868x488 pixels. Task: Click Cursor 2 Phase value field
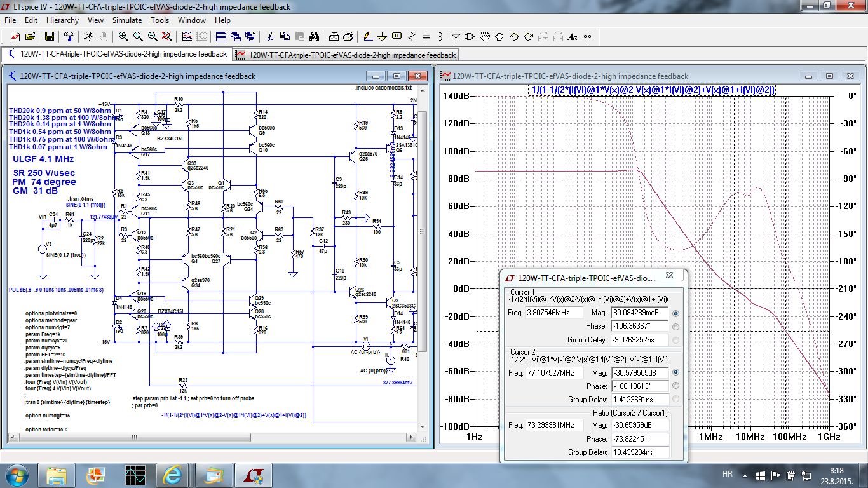coord(639,386)
